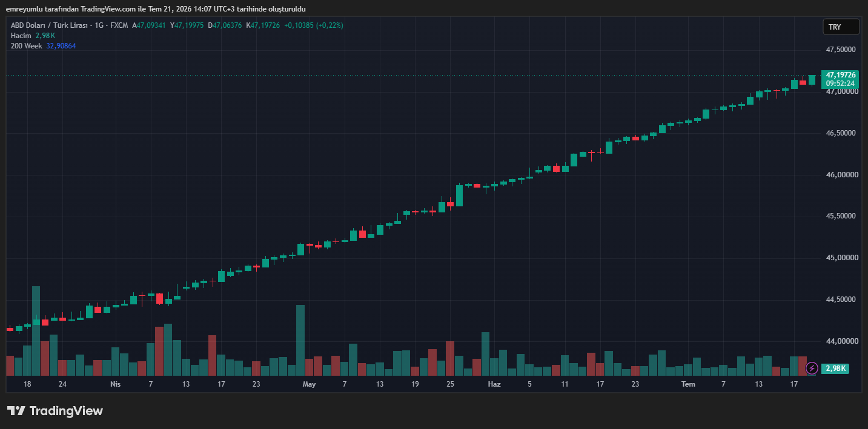
Task: Click the Haz month label on time axis
Action: coord(494,384)
